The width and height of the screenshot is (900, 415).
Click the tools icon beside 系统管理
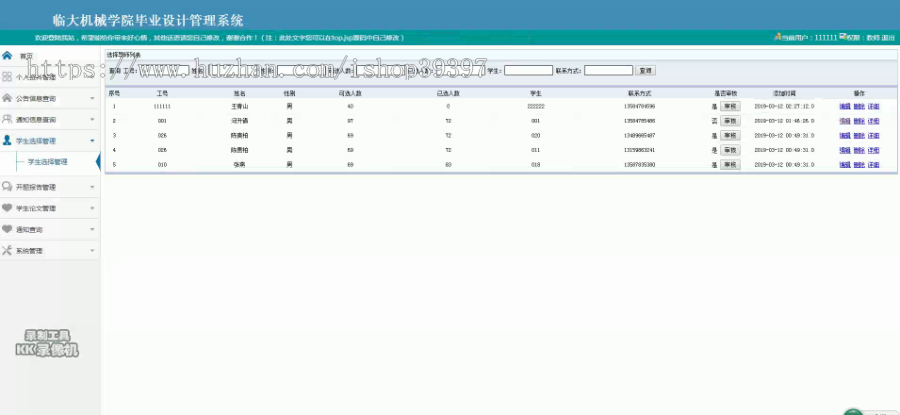(x=7, y=250)
